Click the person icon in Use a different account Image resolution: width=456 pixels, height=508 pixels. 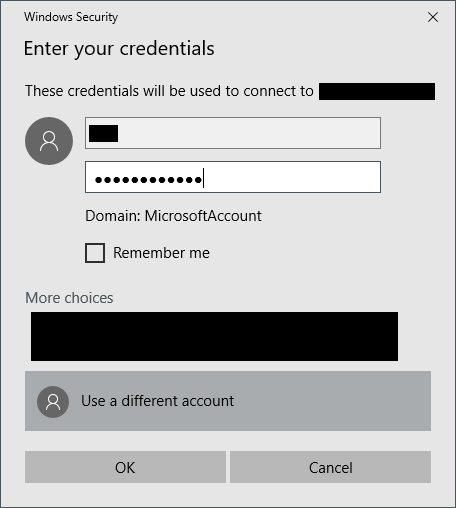53,402
